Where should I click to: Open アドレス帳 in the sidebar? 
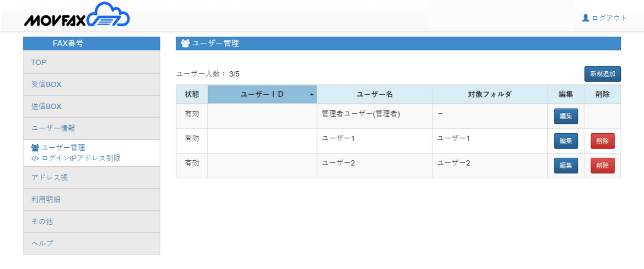pyautogui.click(x=91, y=177)
